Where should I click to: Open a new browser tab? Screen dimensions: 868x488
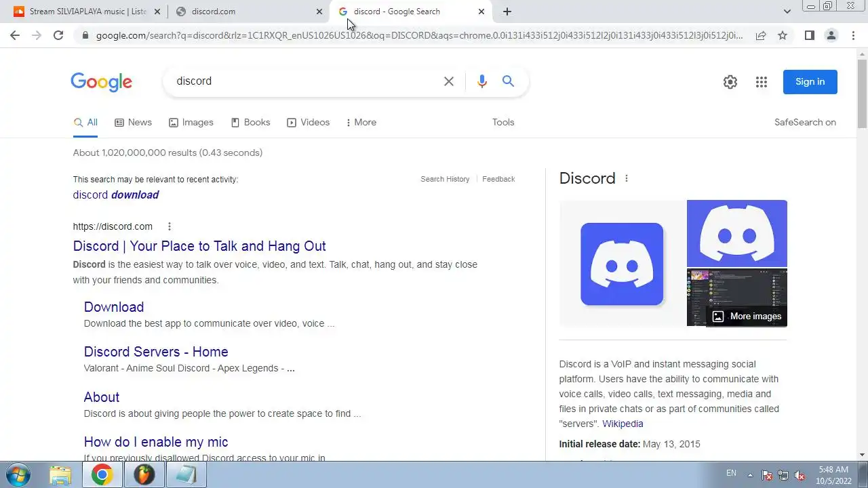pos(507,12)
